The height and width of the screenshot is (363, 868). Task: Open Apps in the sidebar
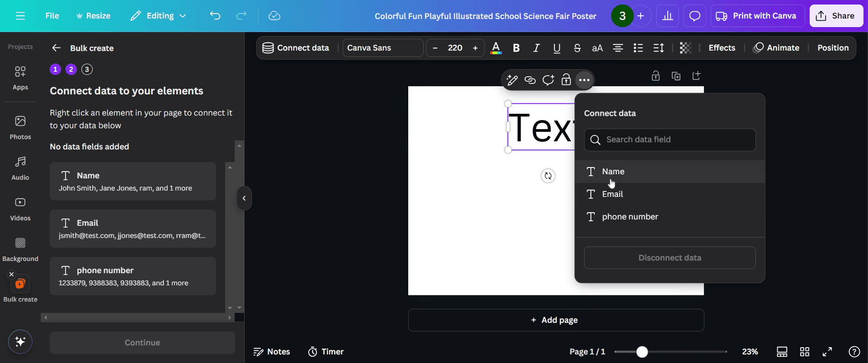[x=20, y=78]
